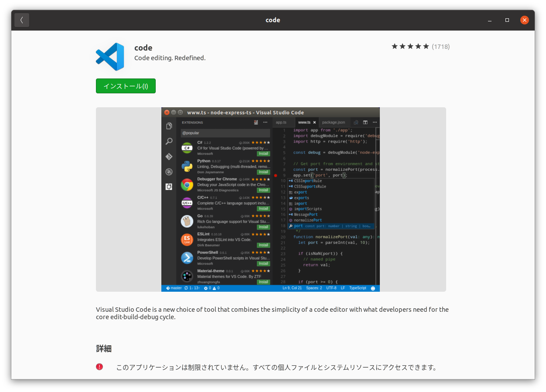This screenshot has width=546, height=392.
Task: Toggle the breakpoint dot on line 9
Action: tap(276, 175)
